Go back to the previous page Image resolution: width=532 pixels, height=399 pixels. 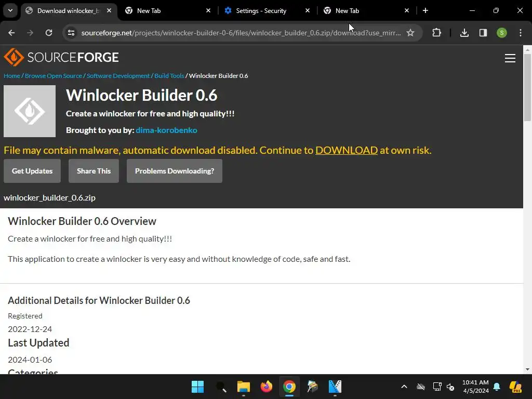click(11, 33)
